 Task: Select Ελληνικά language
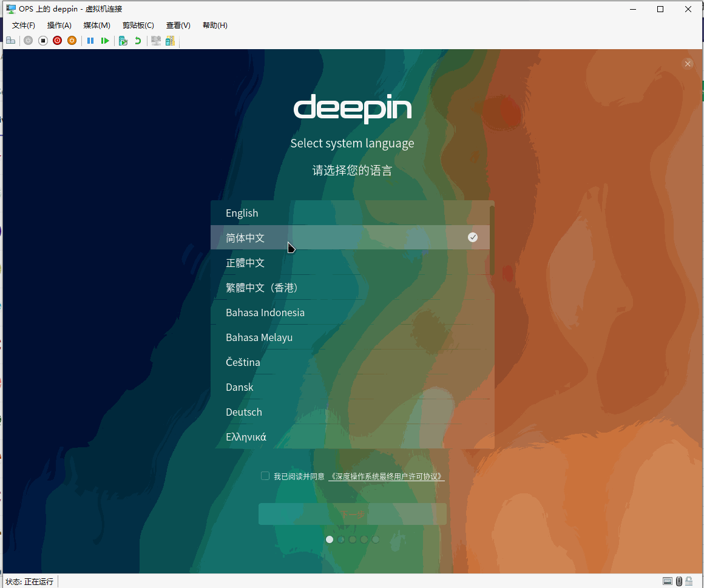[350, 436]
